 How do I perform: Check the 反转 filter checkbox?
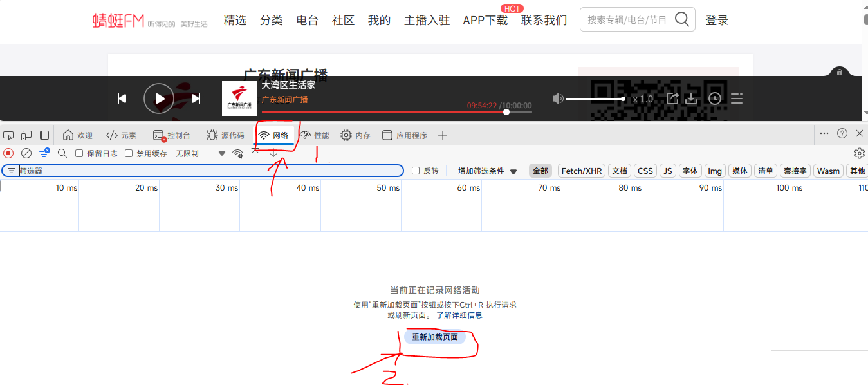[416, 171]
